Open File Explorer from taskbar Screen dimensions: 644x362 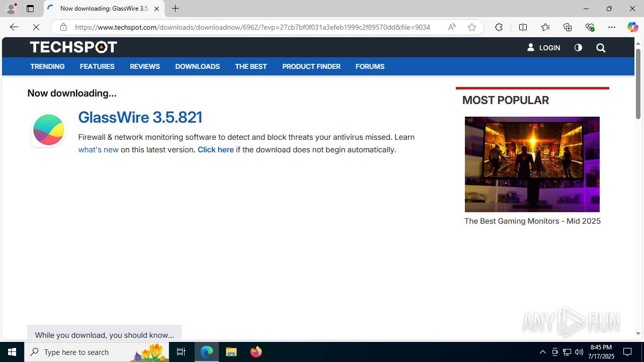tap(231, 352)
